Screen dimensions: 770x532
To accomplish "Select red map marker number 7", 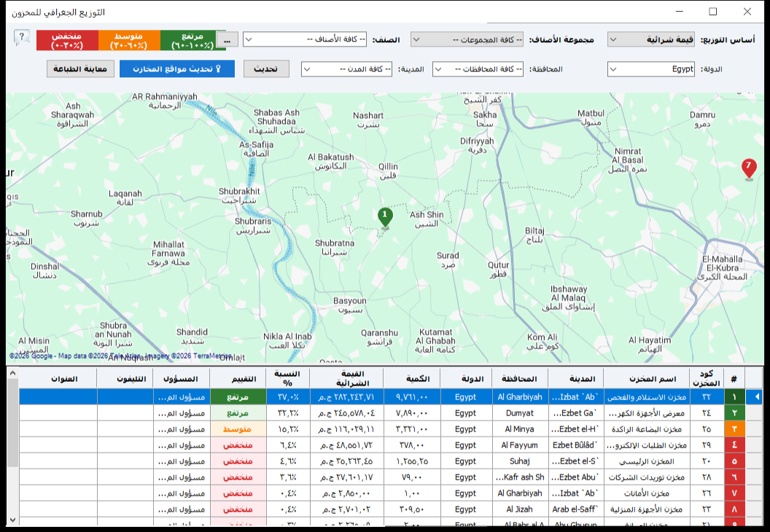I will point(749,169).
